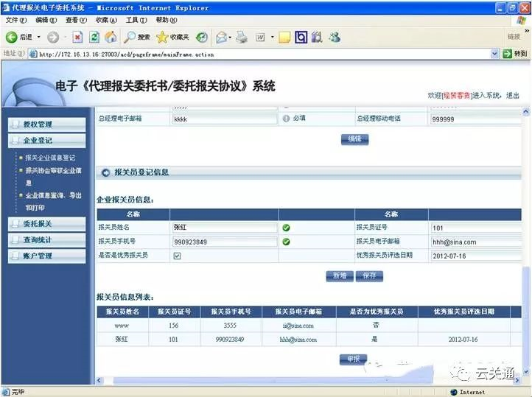The height and width of the screenshot is (397, 532).
Task: Open the Mail dropdown arrow
Action: pyautogui.click(x=230, y=37)
